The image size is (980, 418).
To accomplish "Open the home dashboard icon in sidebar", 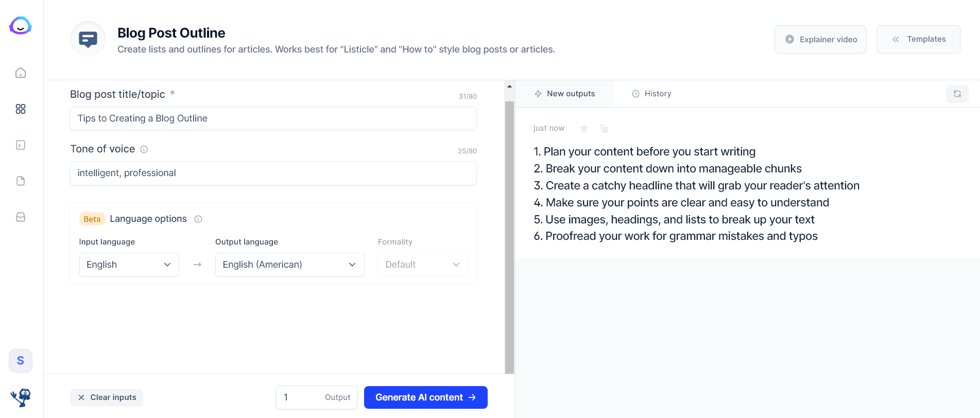I will [x=21, y=73].
